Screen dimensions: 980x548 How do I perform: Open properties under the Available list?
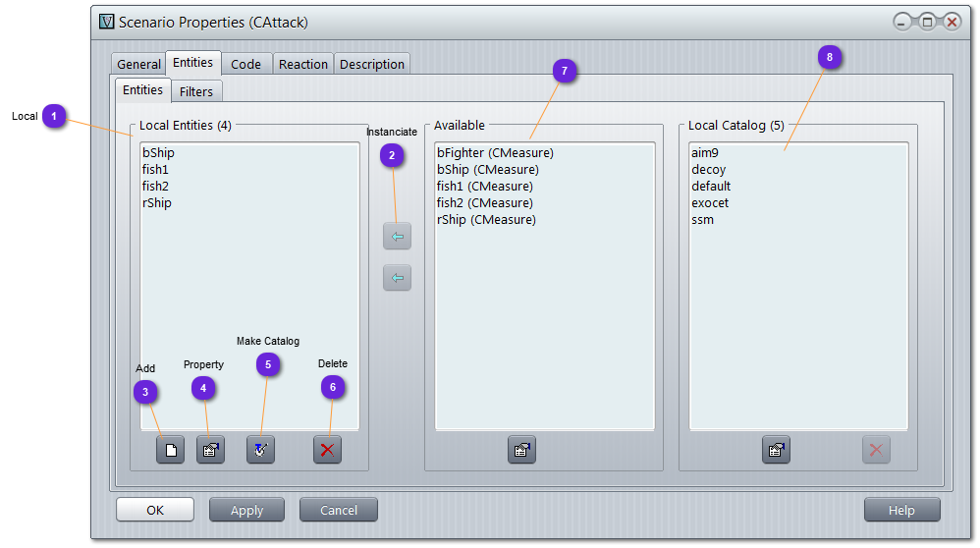tap(521, 451)
